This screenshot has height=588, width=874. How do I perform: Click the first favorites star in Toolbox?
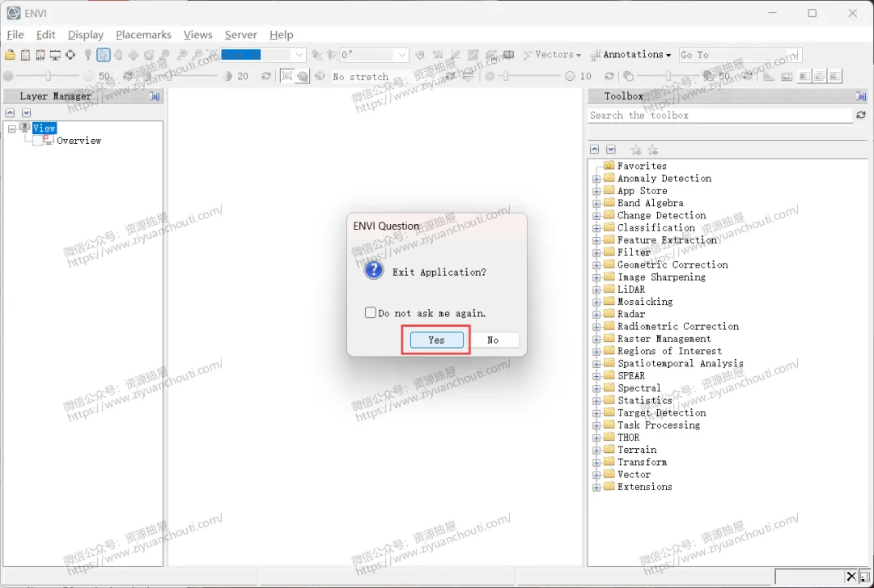636,150
